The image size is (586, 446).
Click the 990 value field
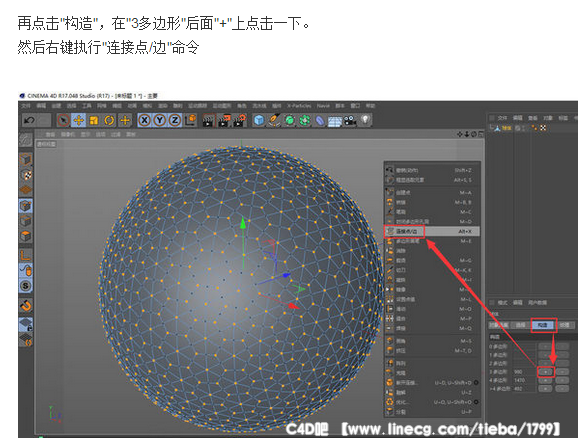[x=524, y=372]
